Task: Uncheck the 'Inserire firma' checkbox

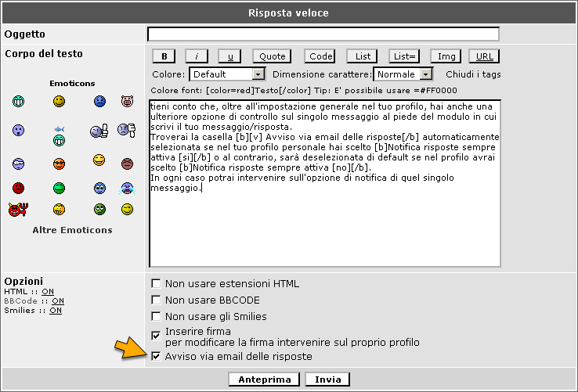Action: tap(156, 336)
